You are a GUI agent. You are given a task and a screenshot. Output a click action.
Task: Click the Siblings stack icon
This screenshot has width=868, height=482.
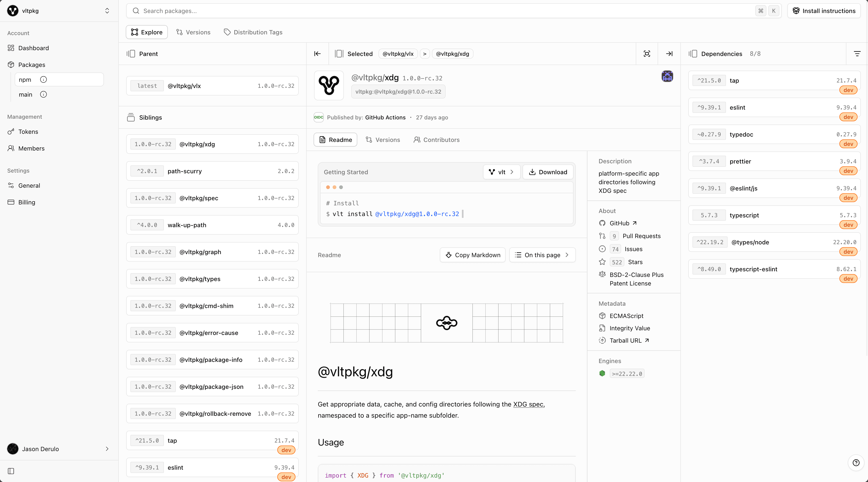click(131, 117)
